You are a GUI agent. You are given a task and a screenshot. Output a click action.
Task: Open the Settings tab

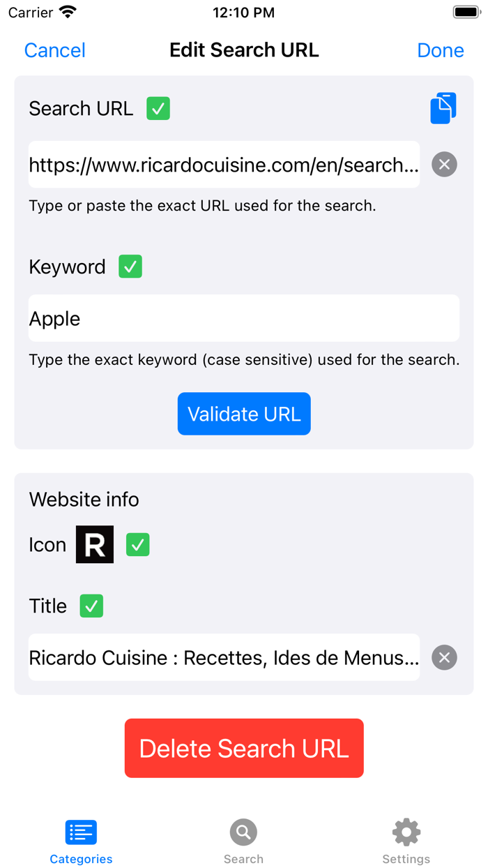tap(406, 841)
